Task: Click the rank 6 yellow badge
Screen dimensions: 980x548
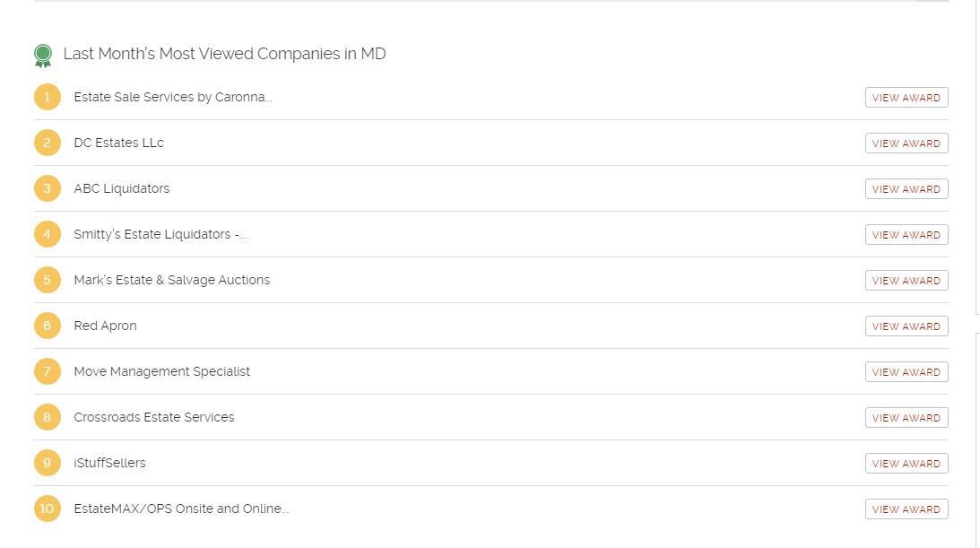Action: point(48,326)
